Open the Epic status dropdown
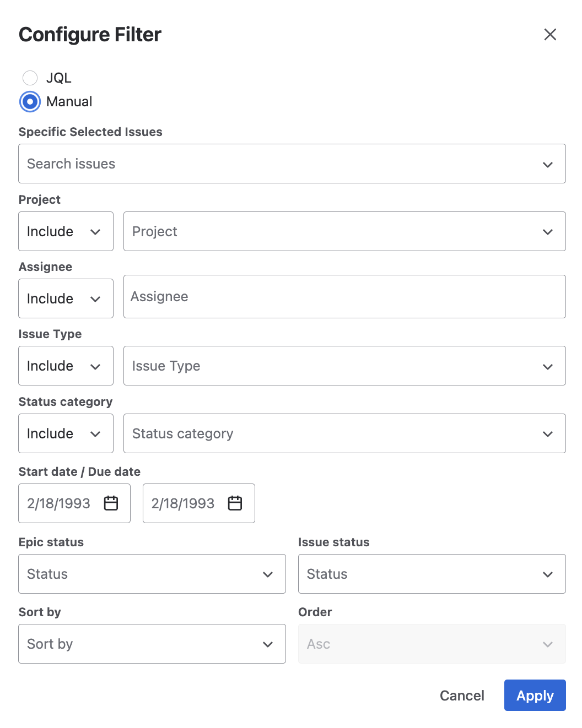The height and width of the screenshot is (728, 582). (x=152, y=574)
